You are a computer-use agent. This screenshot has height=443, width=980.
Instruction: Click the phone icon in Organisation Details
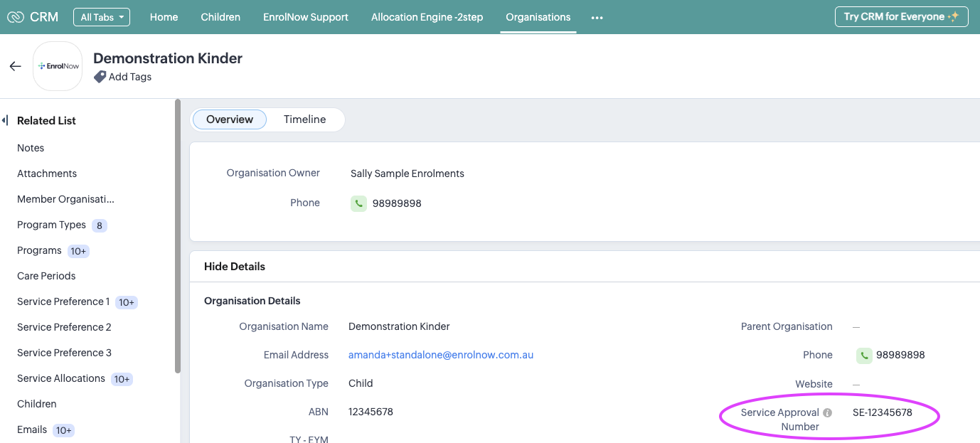pyautogui.click(x=864, y=355)
